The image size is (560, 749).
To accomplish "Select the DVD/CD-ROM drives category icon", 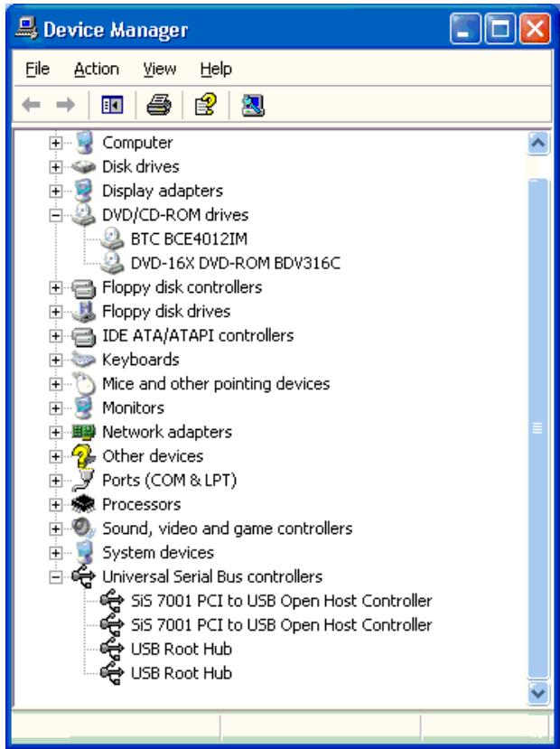I will pyautogui.click(x=84, y=215).
